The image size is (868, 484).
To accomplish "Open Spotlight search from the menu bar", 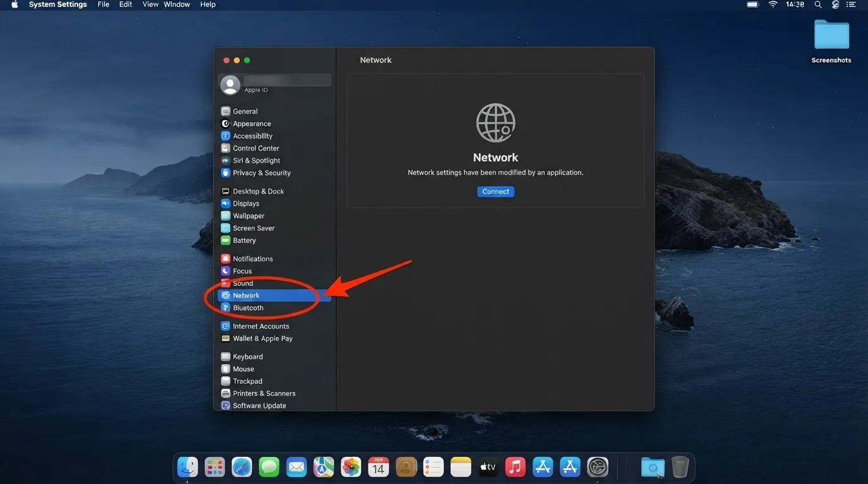I will [818, 4].
